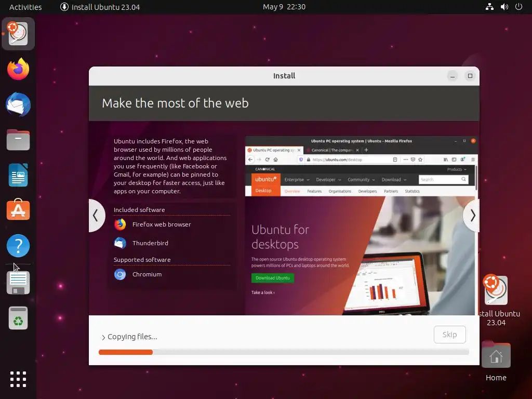Image resolution: width=532 pixels, height=399 pixels.
Task: Maximize the Install window
Action: coord(470,76)
